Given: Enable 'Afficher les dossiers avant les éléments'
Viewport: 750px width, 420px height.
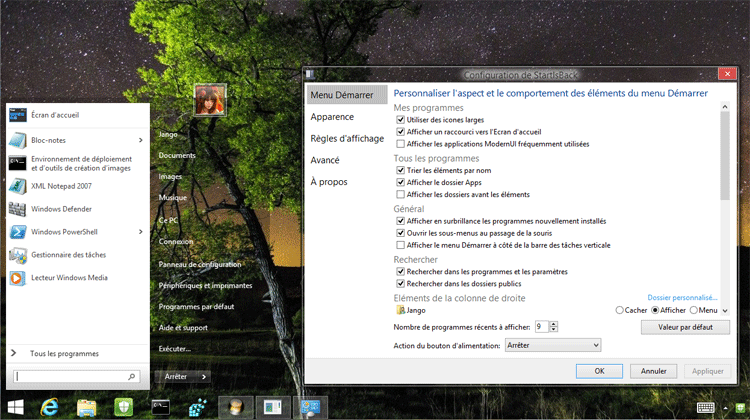Looking at the screenshot, I should click(401, 194).
